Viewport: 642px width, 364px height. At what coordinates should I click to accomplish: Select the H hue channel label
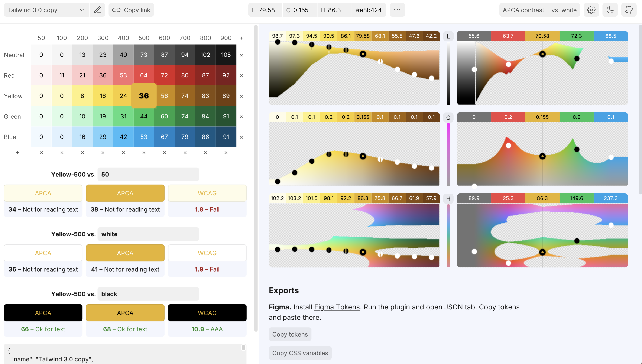(448, 199)
